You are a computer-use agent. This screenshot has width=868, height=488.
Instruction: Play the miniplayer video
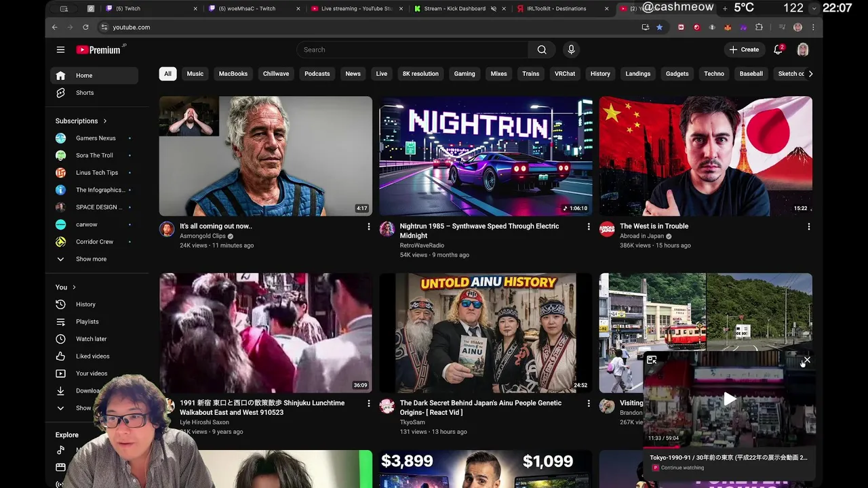click(729, 399)
